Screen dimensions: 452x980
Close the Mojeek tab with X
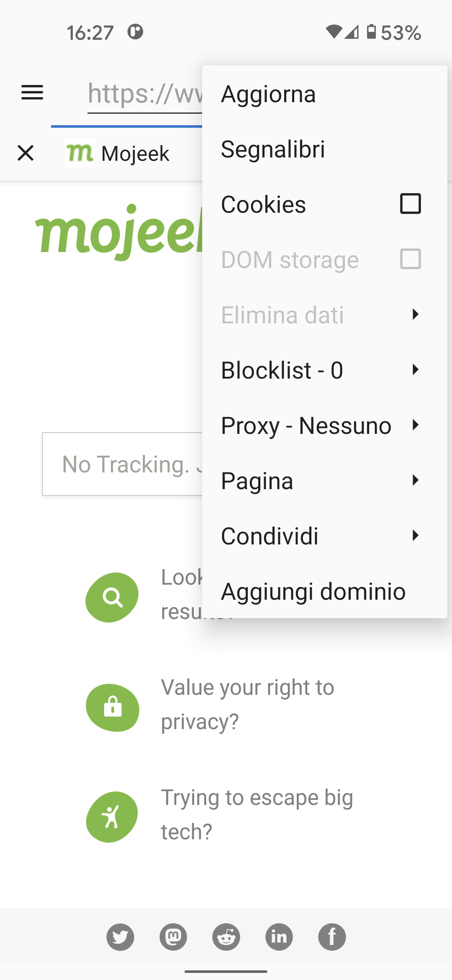point(26,153)
